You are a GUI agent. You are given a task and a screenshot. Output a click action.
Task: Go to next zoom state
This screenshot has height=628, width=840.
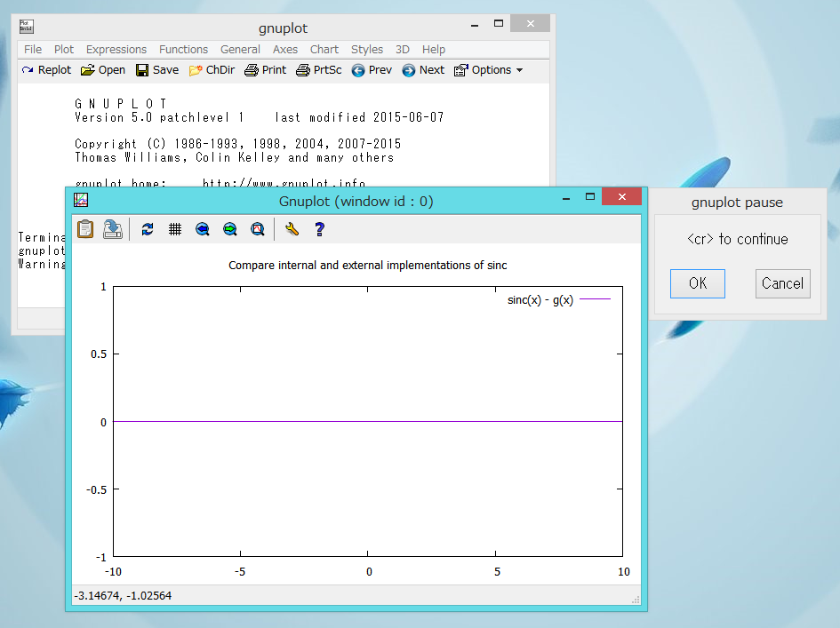(229, 229)
